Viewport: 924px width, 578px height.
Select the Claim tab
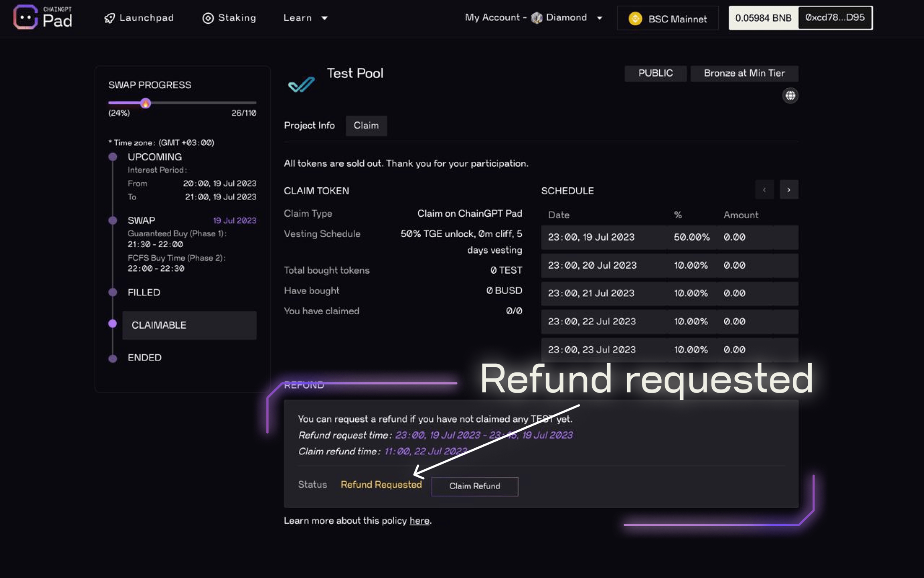[366, 126]
